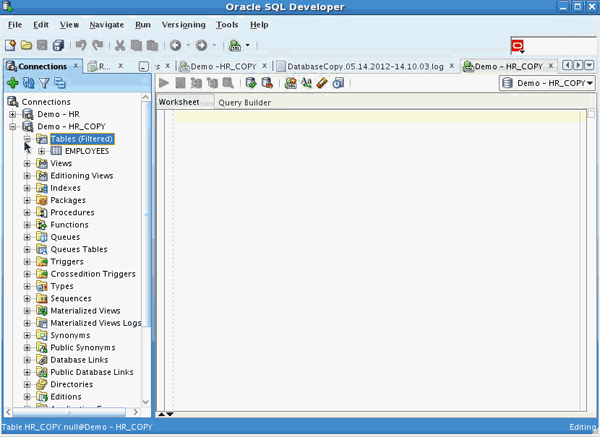Close the Connections panel tab
The width and height of the screenshot is (600, 437).
coord(76,66)
